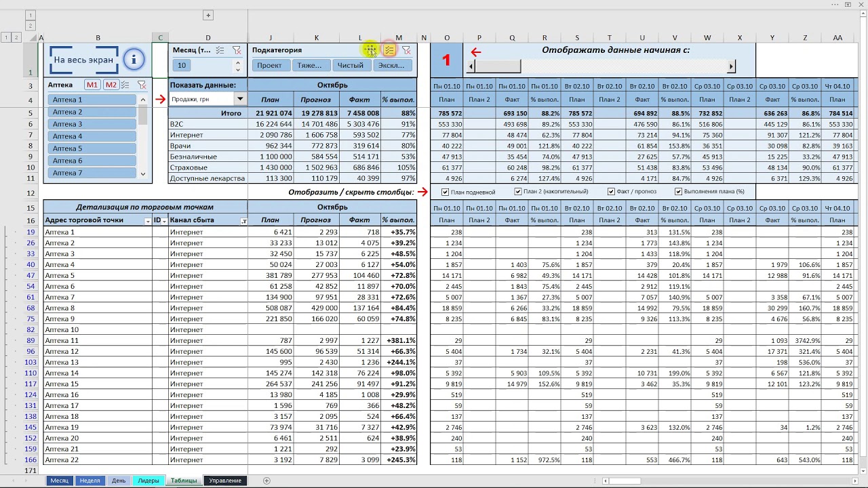Toggle the План 2 (накопительный) checkbox
Screen dimensions: 868x488
518,192
